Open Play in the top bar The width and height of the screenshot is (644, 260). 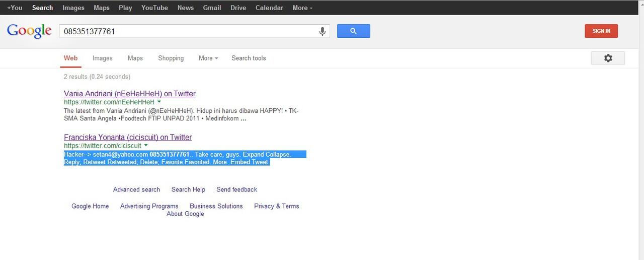tap(125, 8)
